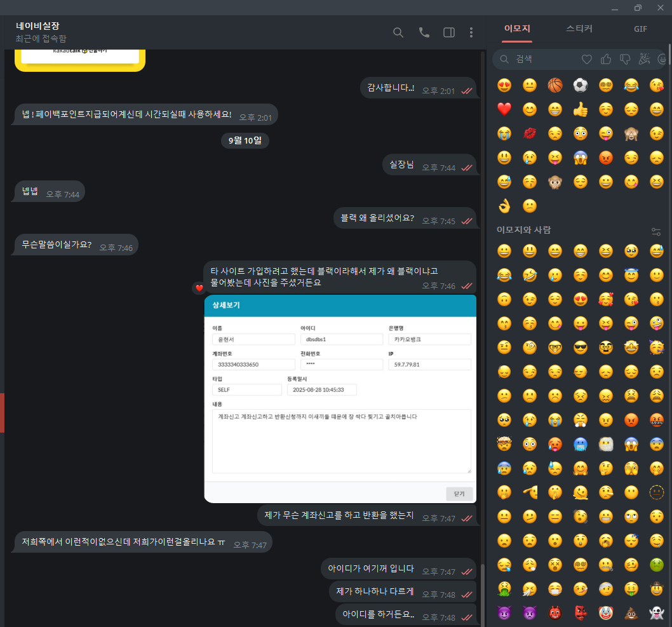Screen dimensions: 672x627
Task: Open skin tone settings beside 이모지와 사람
Action: pos(657,231)
